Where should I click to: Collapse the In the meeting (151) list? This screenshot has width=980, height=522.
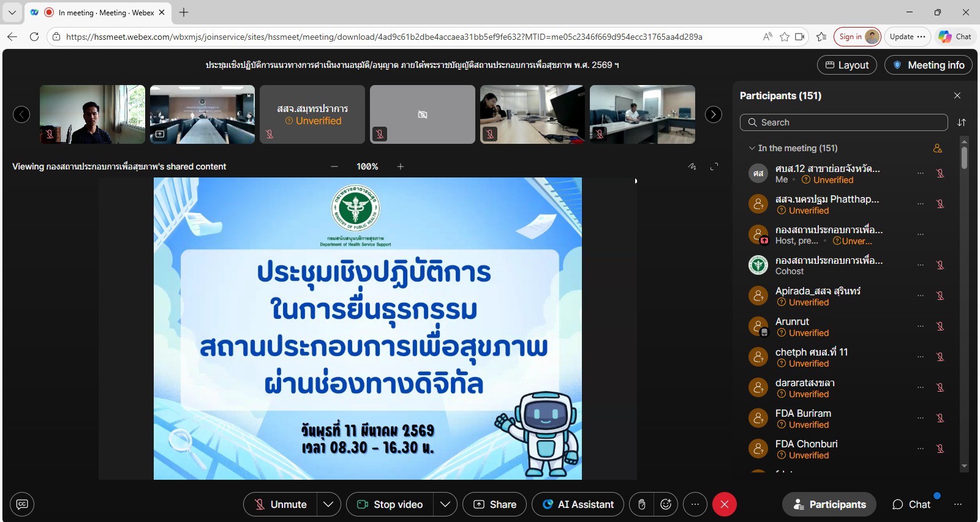pos(752,148)
